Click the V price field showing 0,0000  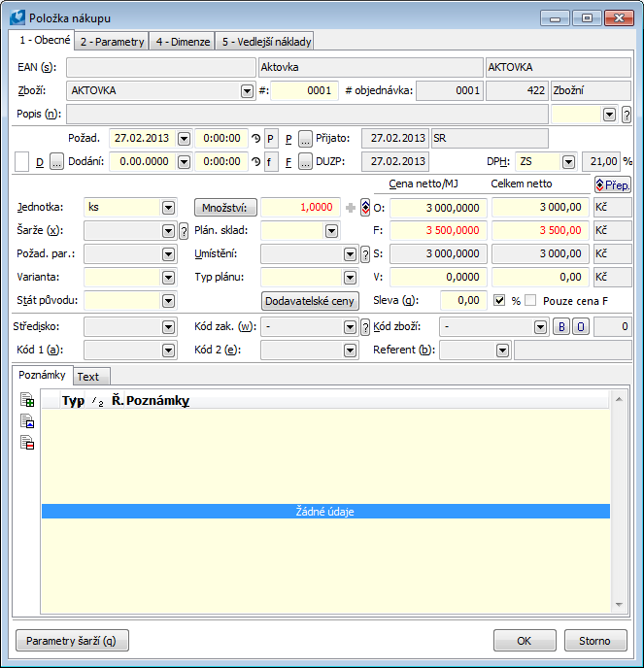click(439, 277)
